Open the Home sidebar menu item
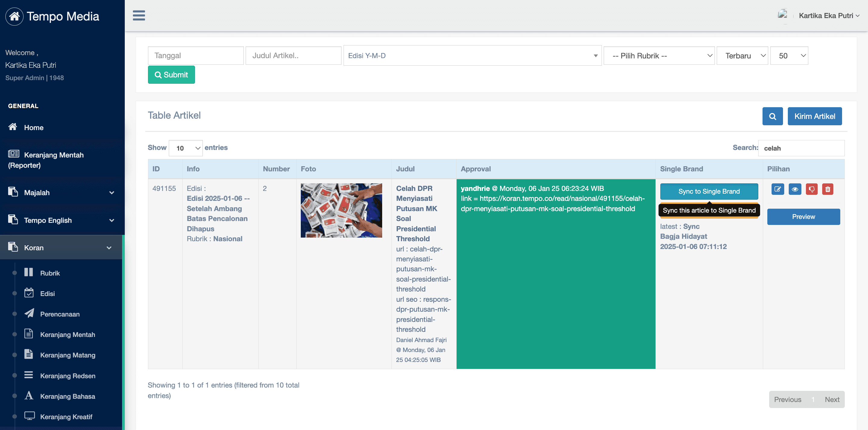Viewport: 868px width, 430px height. [62, 127]
